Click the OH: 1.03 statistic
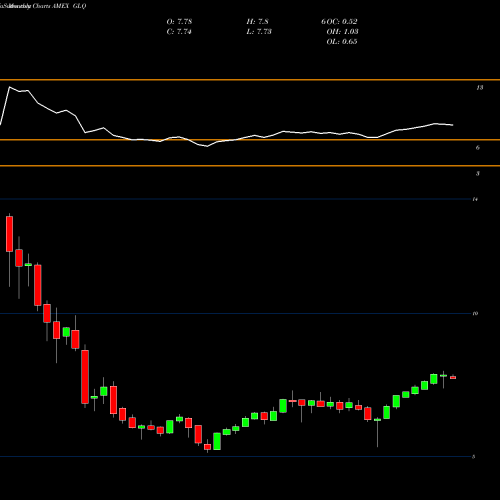This screenshot has width=500, height=500. coord(342,32)
